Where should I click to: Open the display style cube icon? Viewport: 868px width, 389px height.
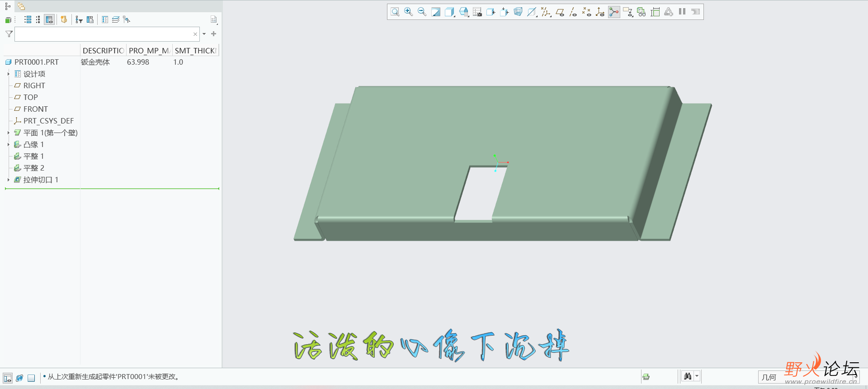[x=449, y=12]
